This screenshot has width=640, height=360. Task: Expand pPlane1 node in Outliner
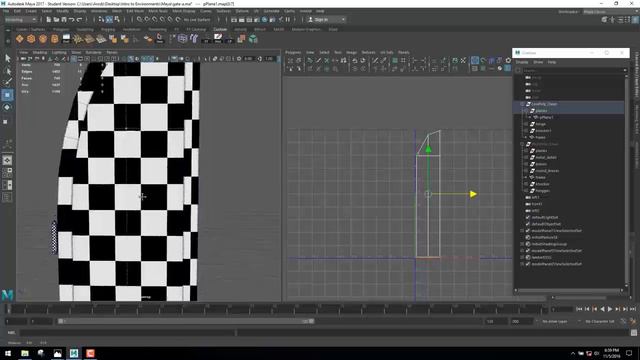tap(530, 118)
